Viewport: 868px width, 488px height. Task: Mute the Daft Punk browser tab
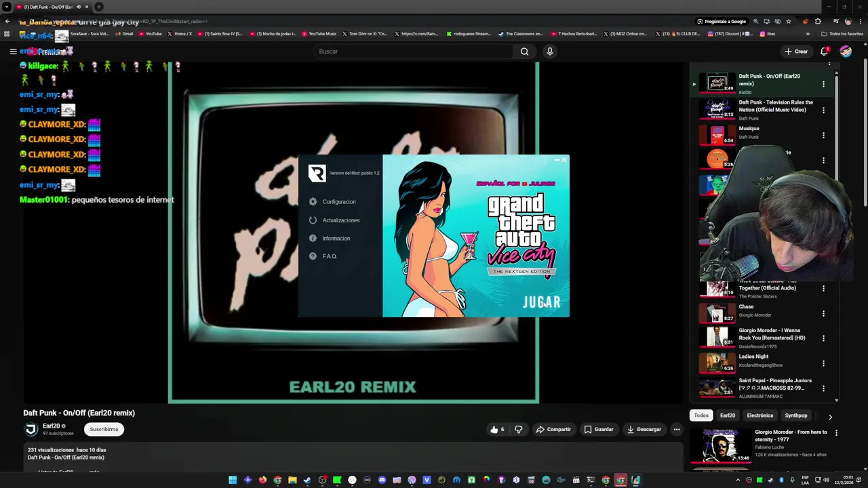78,7
